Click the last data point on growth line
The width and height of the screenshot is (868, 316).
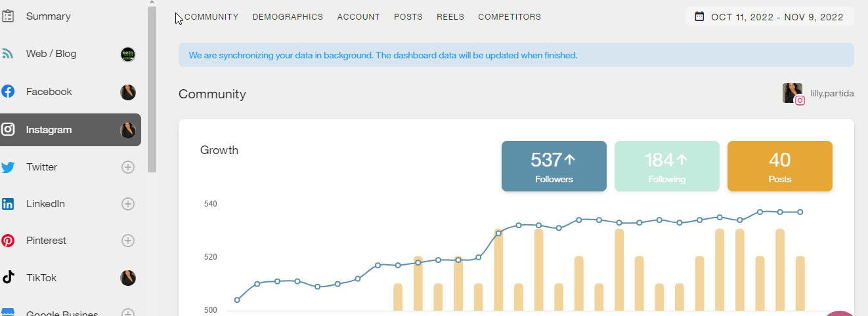(800, 212)
